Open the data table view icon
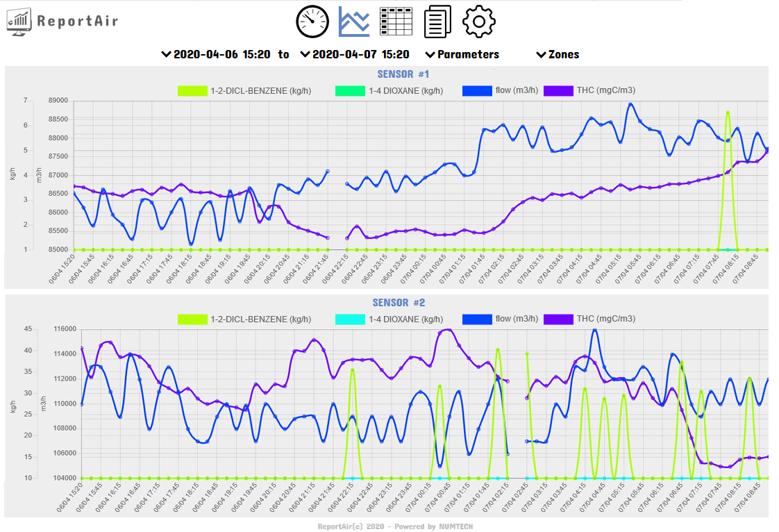 (x=396, y=22)
